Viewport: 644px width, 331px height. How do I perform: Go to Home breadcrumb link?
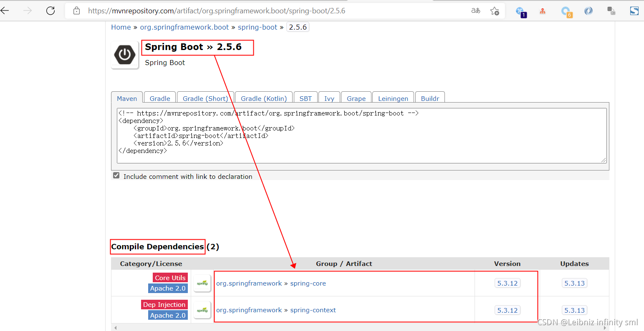(x=121, y=27)
